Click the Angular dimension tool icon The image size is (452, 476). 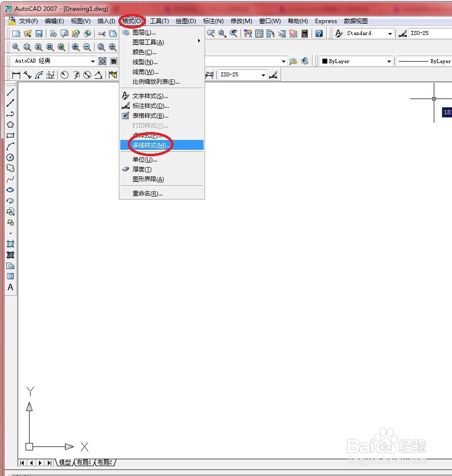99,75
